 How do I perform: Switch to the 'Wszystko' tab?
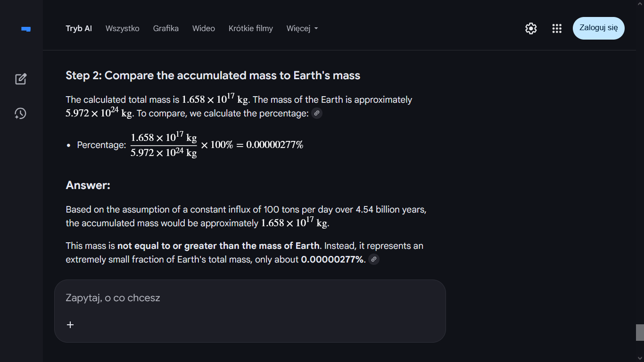(x=123, y=29)
